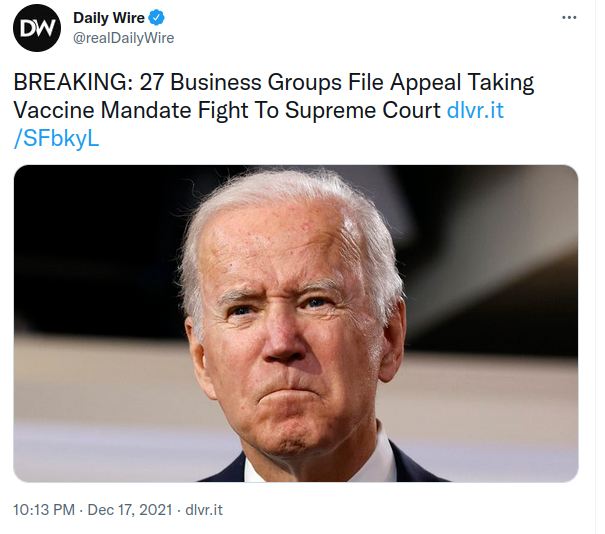Open the DW profile avatar
Image resolution: width=605 pixels, height=534 pixels.
click(37, 28)
